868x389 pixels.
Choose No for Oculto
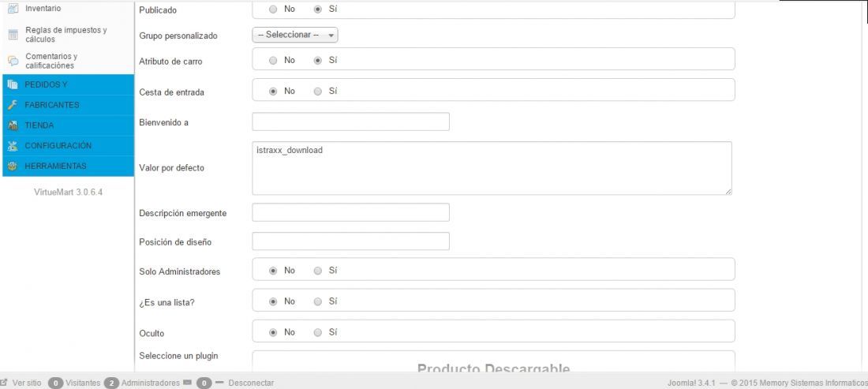273,332
